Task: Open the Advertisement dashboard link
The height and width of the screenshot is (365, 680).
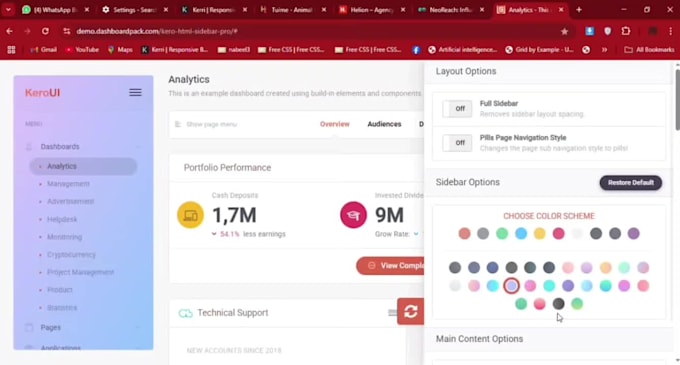Action: 70,202
